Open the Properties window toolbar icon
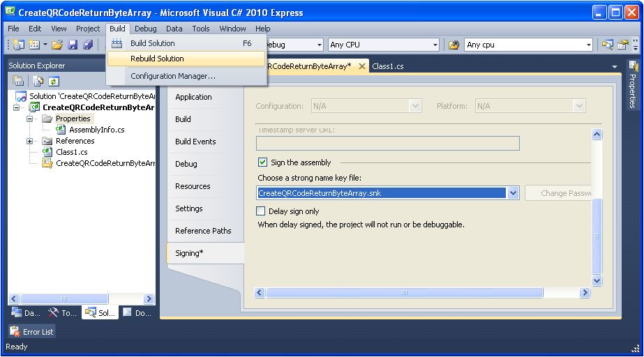Image resolution: width=644 pixels, height=357 pixels. [x=624, y=45]
